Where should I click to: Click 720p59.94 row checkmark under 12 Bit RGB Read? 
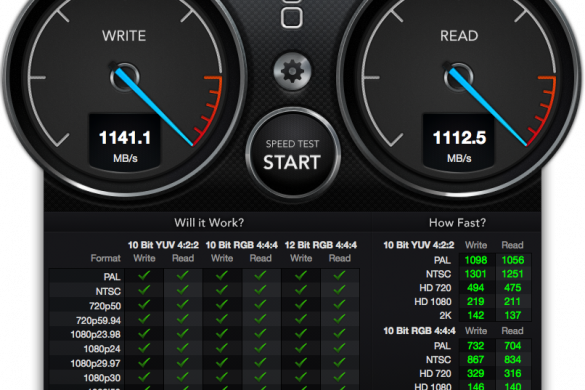[x=339, y=319]
